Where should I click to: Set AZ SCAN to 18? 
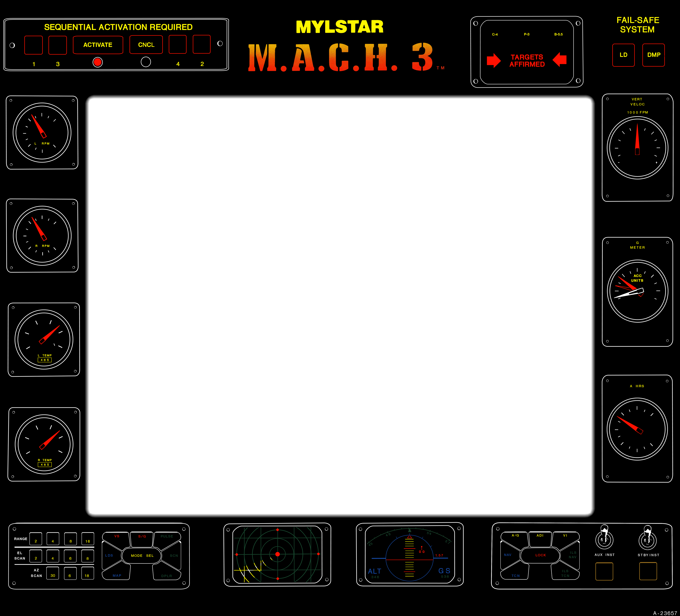tap(87, 573)
